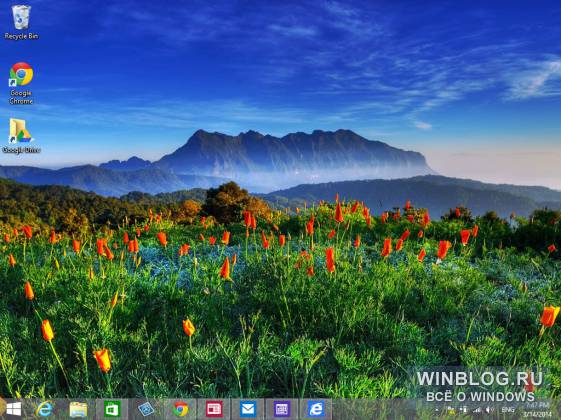Open the Recycle Bin desktop icon
561x420 pixels.
(x=21, y=22)
